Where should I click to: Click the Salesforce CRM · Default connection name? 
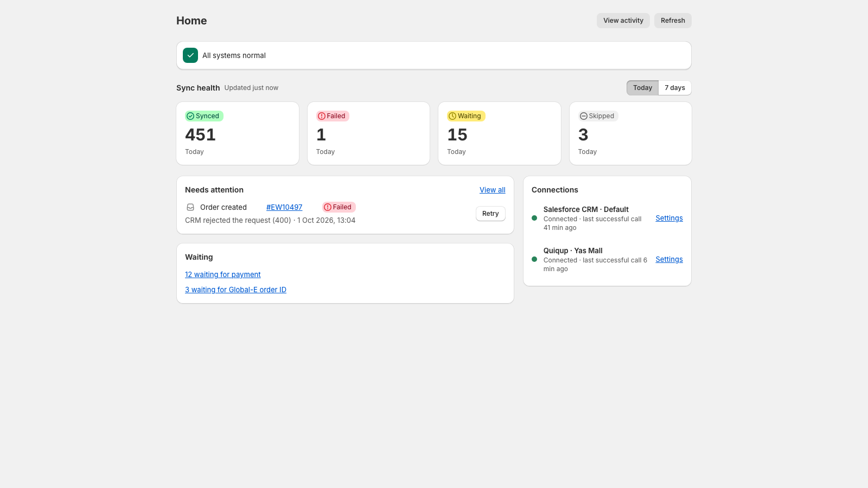586,209
